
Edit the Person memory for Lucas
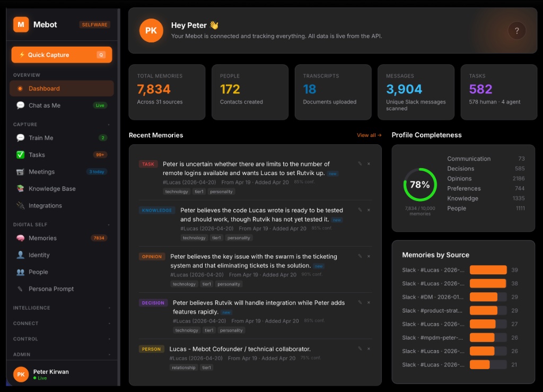pyautogui.click(x=360, y=349)
